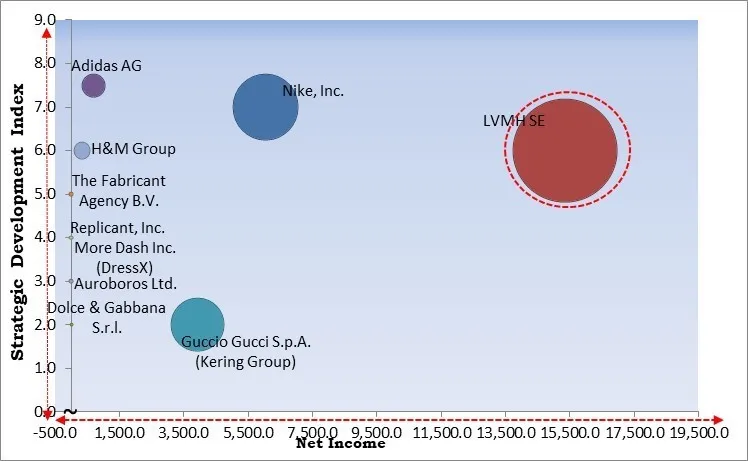
Task: Click the 'Net Income' axis title
Action: click(339, 444)
